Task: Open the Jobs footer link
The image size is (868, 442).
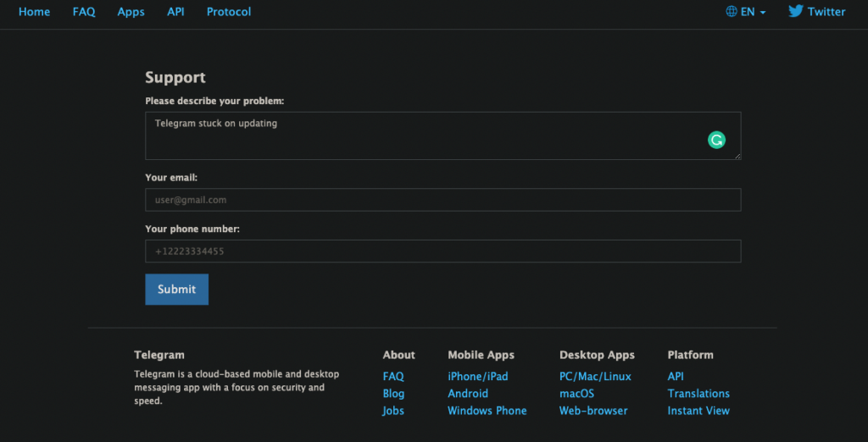Action: 393,411
